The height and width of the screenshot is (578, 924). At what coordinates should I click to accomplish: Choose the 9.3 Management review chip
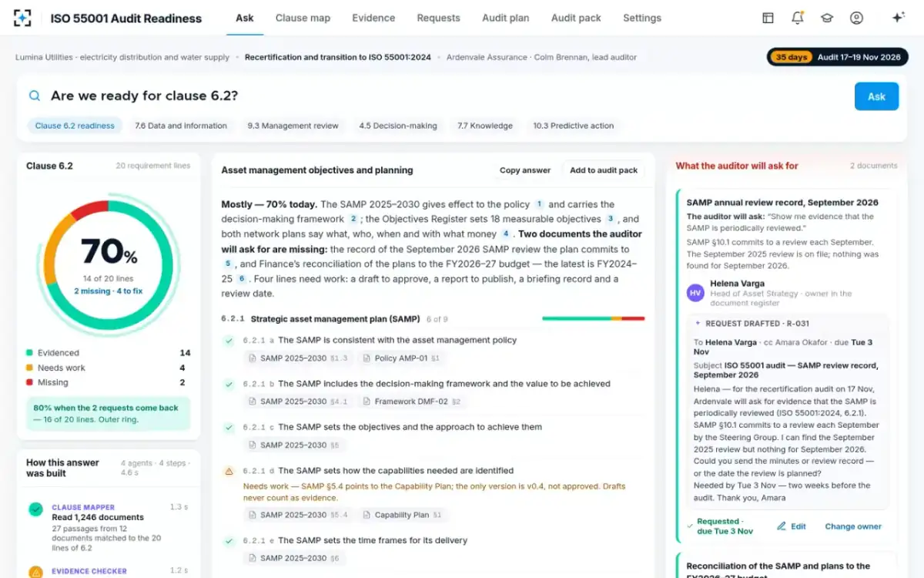point(293,126)
